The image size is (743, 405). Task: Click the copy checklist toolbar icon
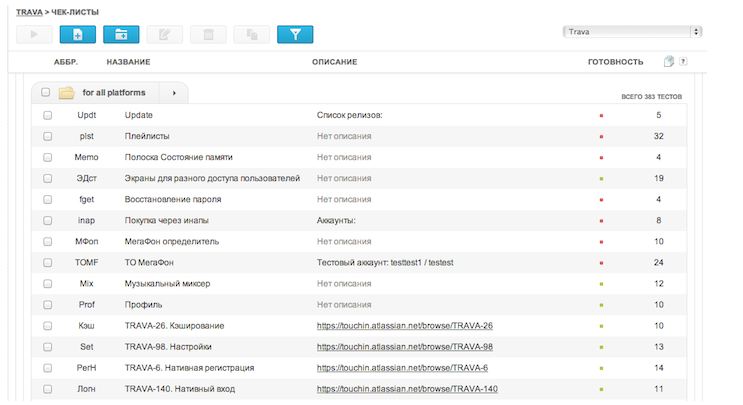click(x=251, y=35)
